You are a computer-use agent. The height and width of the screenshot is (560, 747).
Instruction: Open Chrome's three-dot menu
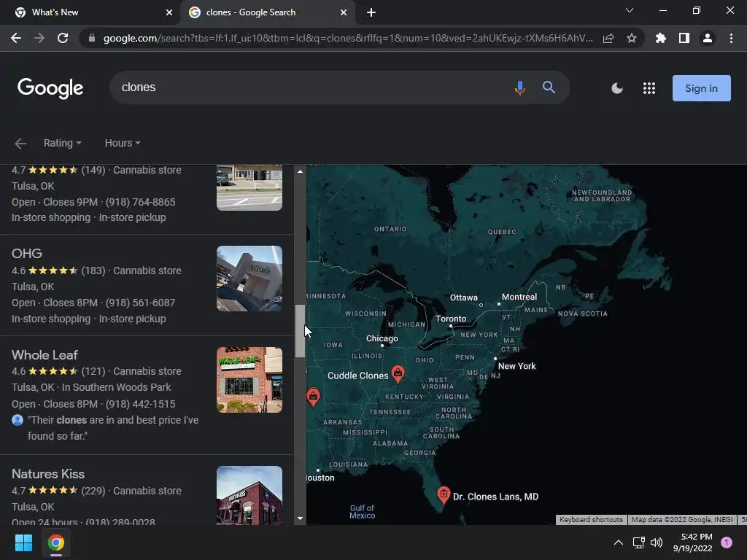coord(731,38)
